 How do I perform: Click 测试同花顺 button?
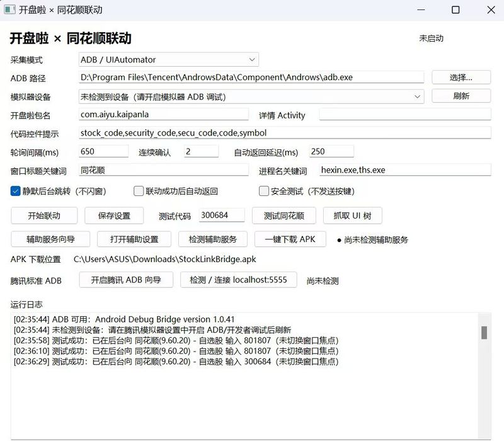tap(284, 215)
